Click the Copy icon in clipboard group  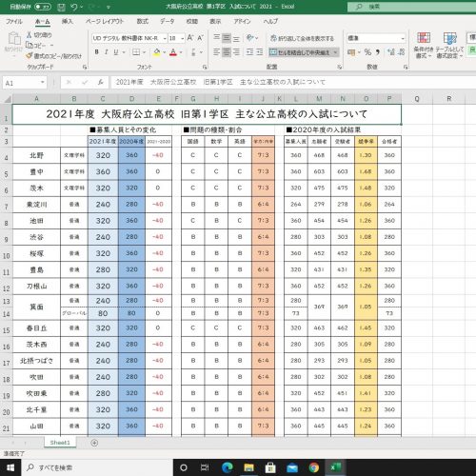(30, 45)
